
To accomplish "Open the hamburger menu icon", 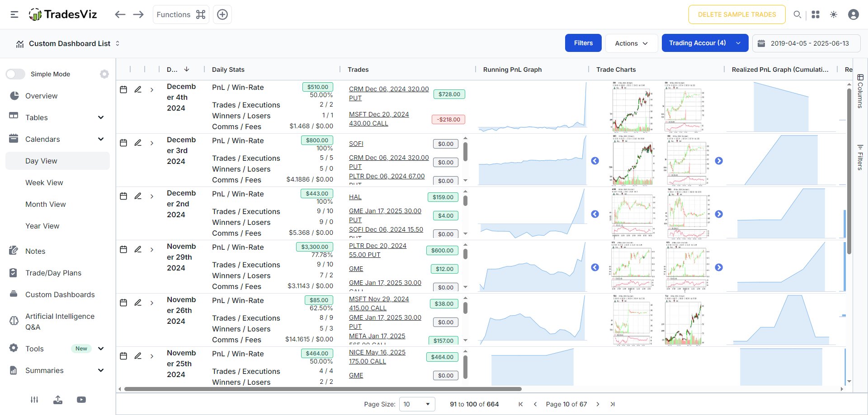I will pyautogui.click(x=14, y=14).
